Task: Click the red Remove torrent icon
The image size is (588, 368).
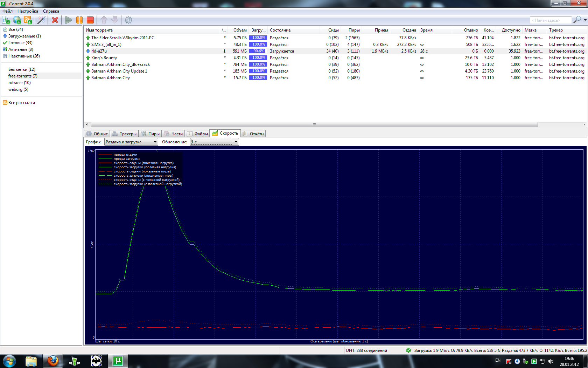Action: [x=55, y=20]
